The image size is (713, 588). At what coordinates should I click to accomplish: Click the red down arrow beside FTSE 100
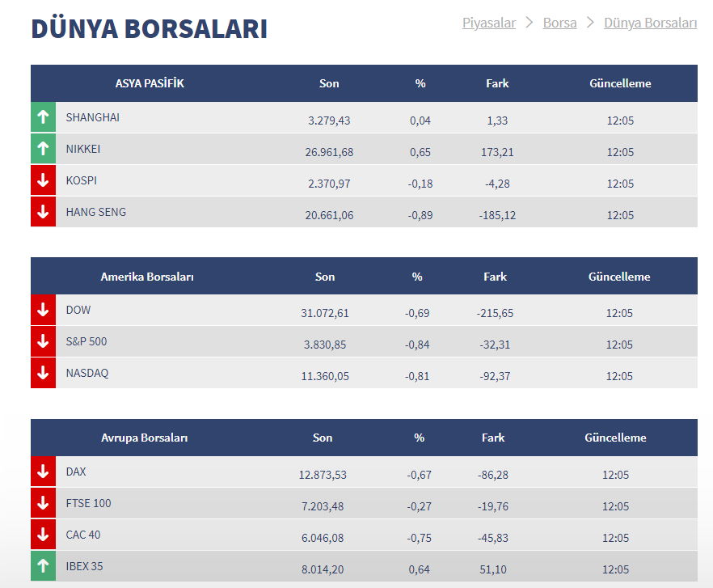[x=43, y=503]
